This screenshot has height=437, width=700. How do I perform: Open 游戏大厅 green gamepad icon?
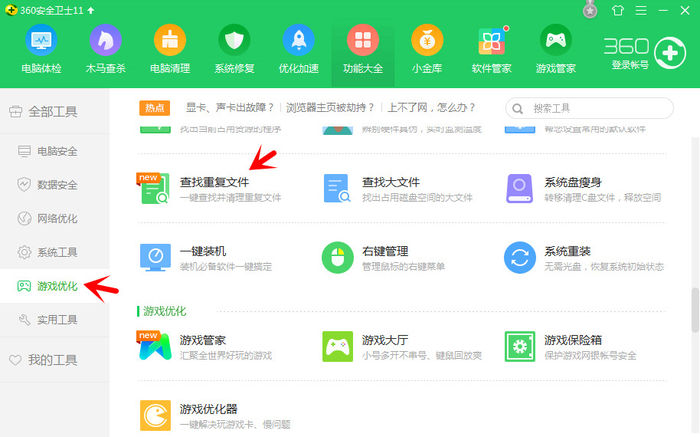coord(338,346)
